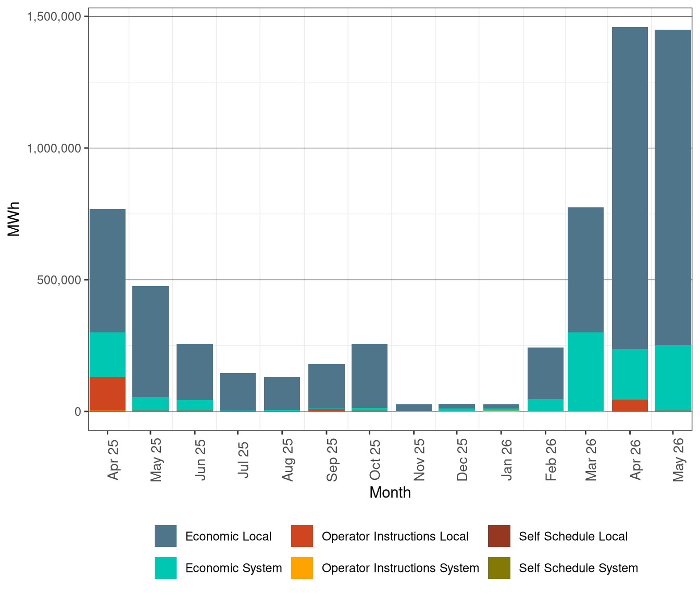Click the Self Schedule Local legend swatch
Viewport: 700px width, 595px height.
[x=499, y=536]
